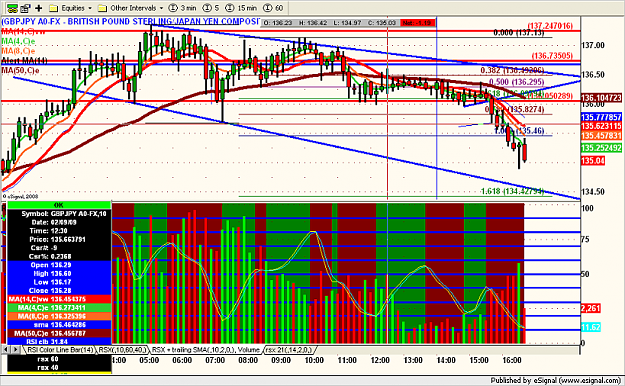Viewport: 625px width, 386px height.
Task: Click the 135.04 last price marker
Action: pyautogui.click(x=593, y=161)
